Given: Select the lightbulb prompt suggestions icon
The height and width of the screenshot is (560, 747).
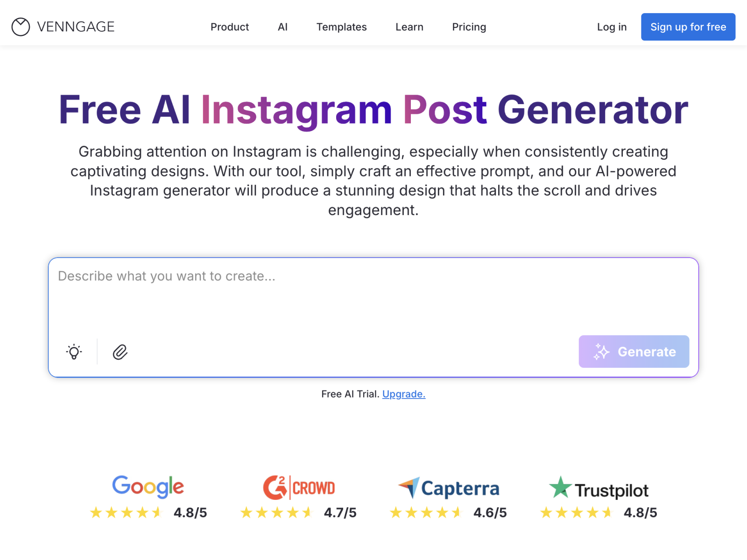Looking at the screenshot, I should pyautogui.click(x=73, y=351).
